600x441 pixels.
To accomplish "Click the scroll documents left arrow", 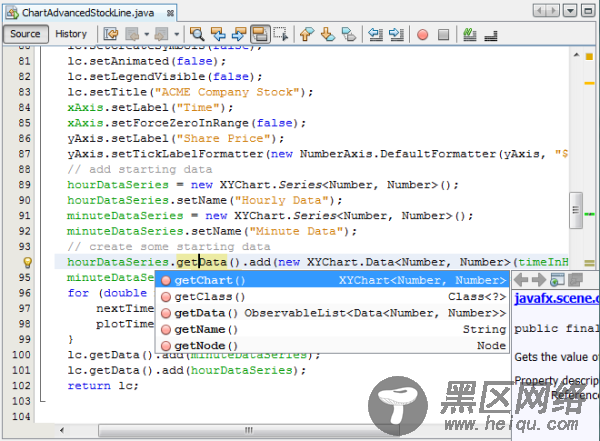I will 540,10.
